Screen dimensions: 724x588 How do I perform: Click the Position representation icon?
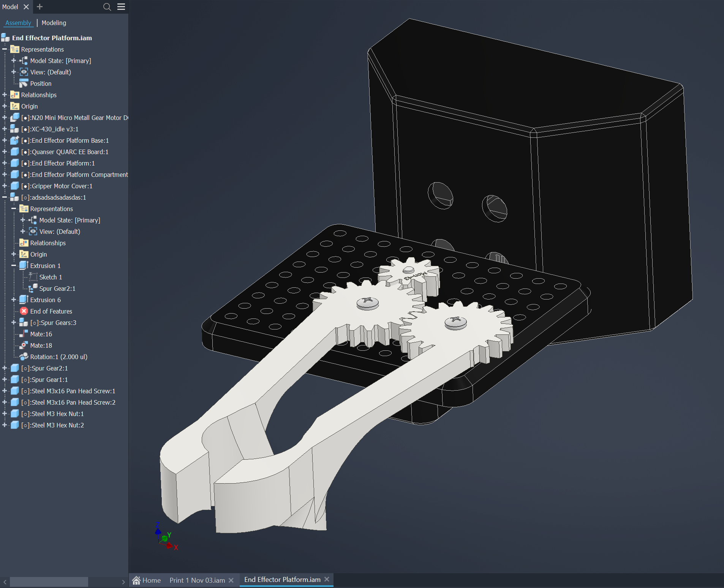tap(24, 83)
